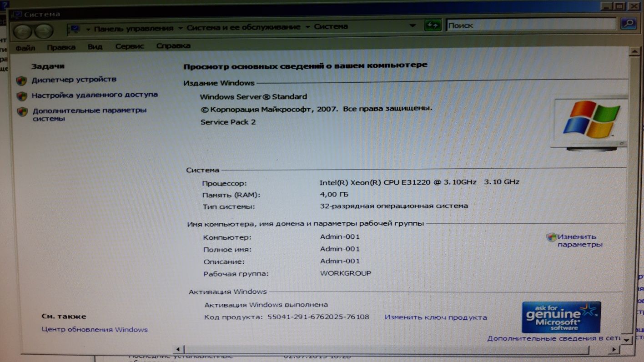Click Admin-001 value beside Описание
This screenshot has width=644, height=362.
point(340,261)
